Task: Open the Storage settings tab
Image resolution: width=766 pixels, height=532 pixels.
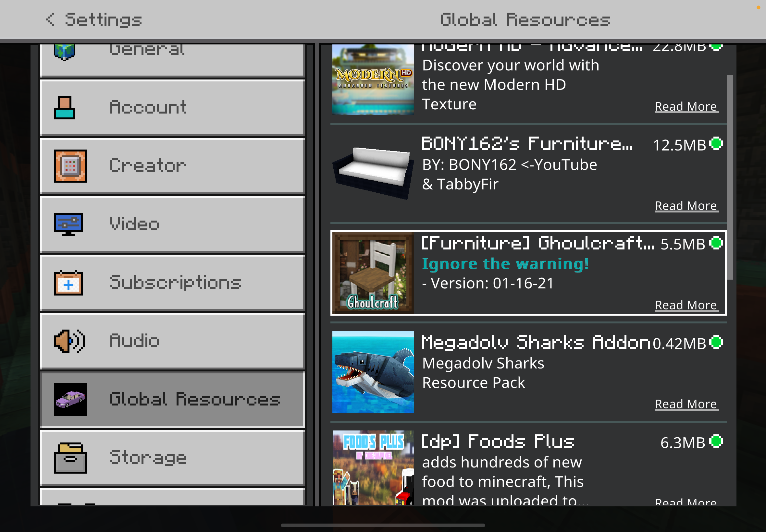Action: tap(172, 458)
